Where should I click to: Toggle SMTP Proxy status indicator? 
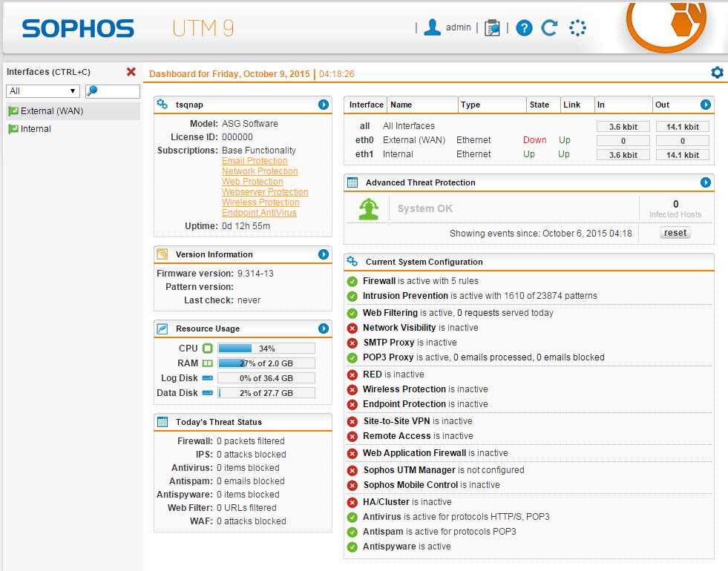[352, 343]
